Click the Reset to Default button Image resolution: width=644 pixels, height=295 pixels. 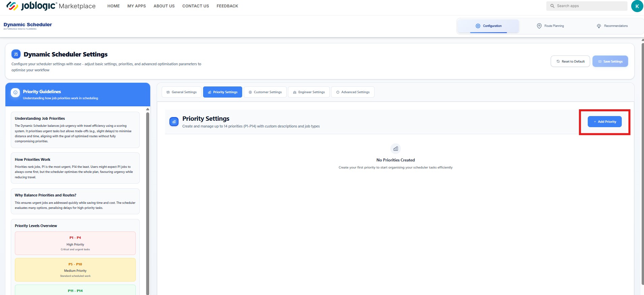coord(570,61)
